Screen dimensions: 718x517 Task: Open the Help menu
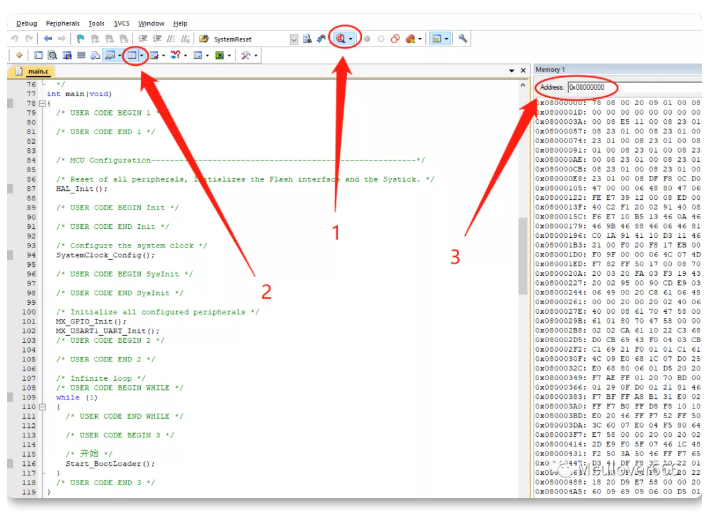tap(180, 23)
